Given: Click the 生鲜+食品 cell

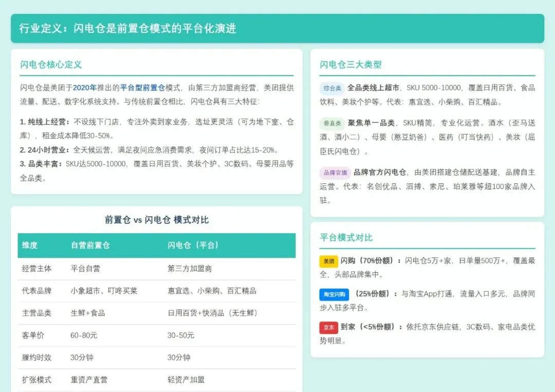Looking at the screenshot, I should 88,313.
